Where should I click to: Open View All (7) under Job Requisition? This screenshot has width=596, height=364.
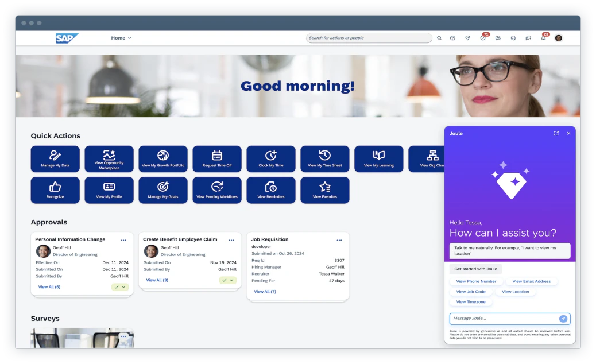click(264, 291)
